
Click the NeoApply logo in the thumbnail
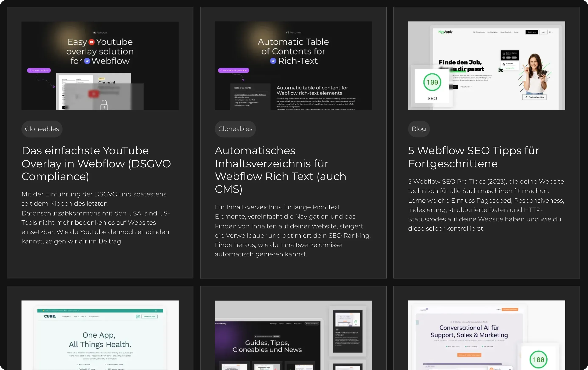tap(445, 32)
